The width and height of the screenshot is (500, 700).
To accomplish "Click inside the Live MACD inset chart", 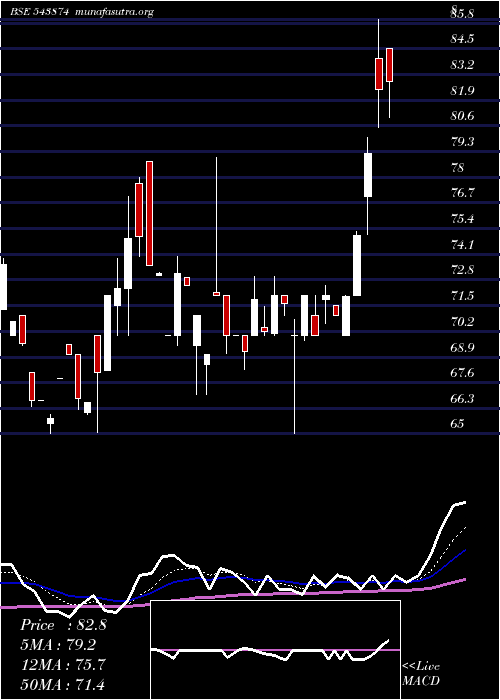I will pos(275,650).
